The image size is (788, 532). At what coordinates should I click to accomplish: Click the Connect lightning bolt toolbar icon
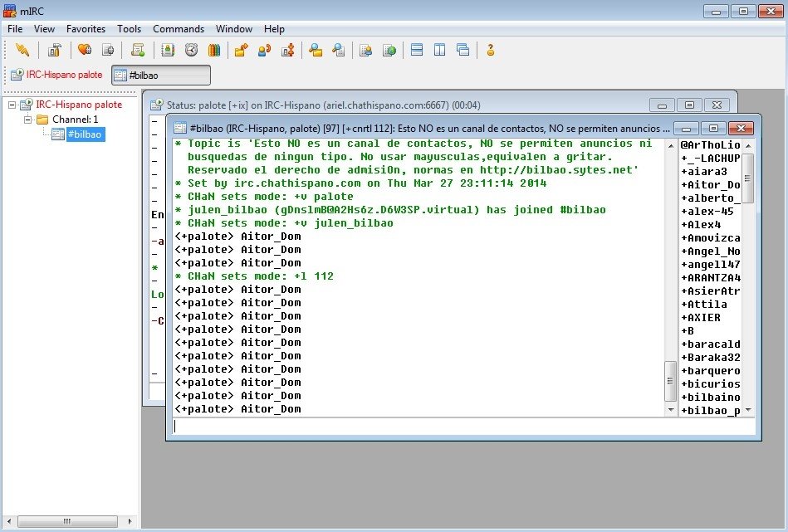click(22, 50)
